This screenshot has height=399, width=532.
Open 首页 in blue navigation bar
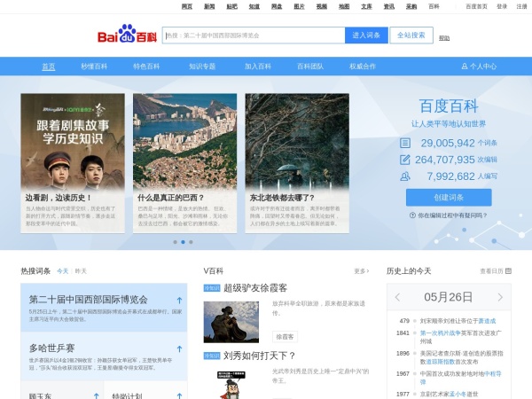(x=49, y=66)
